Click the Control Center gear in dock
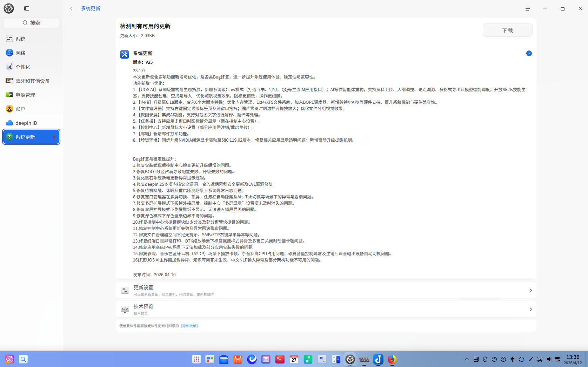This screenshot has width=588, height=367. 350,359
